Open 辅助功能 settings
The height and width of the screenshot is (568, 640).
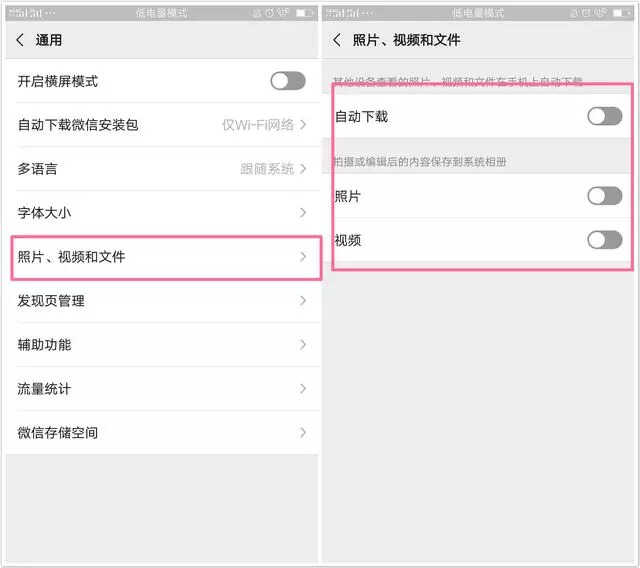tap(162, 345)
